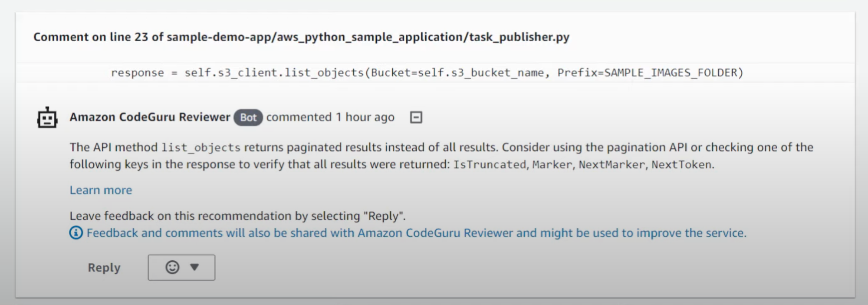
Task: Open the emoji reaction dropdown
Action: [x=181, y=267]
